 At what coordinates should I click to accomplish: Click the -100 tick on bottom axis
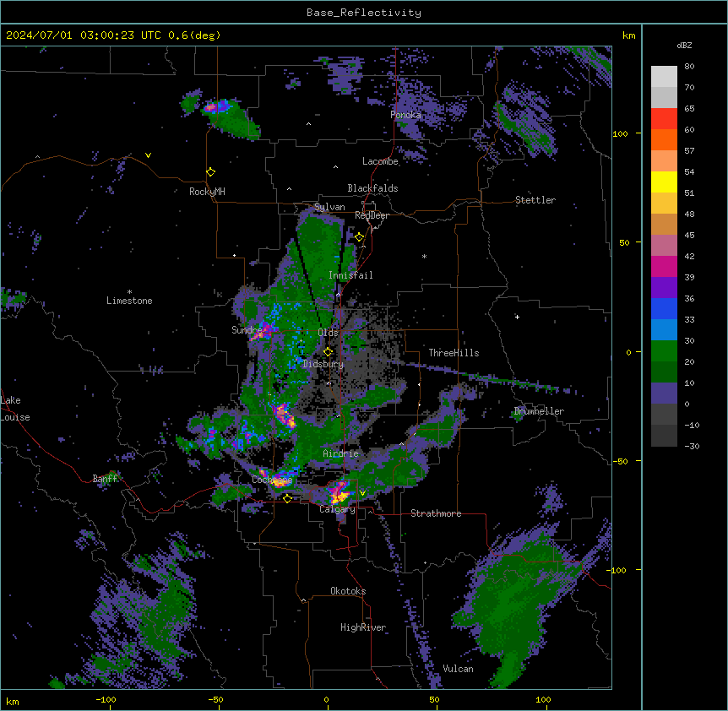(x=106, y=699)
